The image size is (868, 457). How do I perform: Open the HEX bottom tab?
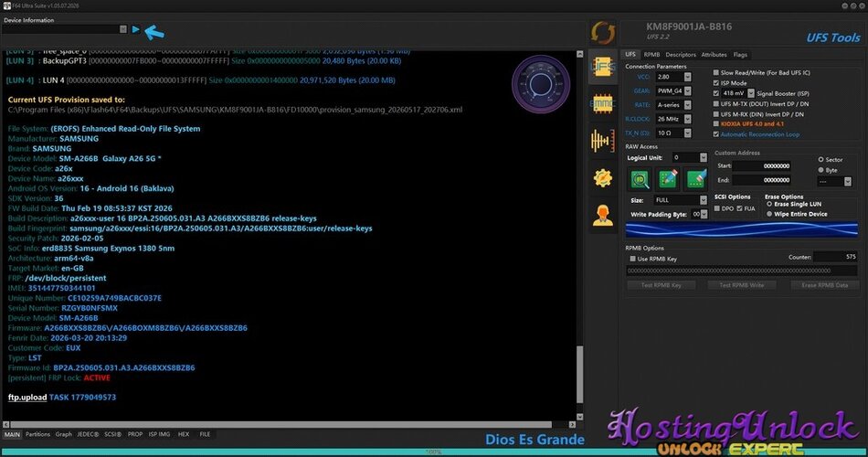tap(184, 434)
